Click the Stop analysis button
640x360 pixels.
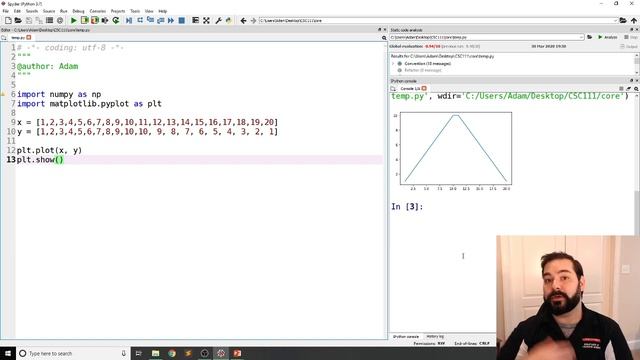(631, 37)
